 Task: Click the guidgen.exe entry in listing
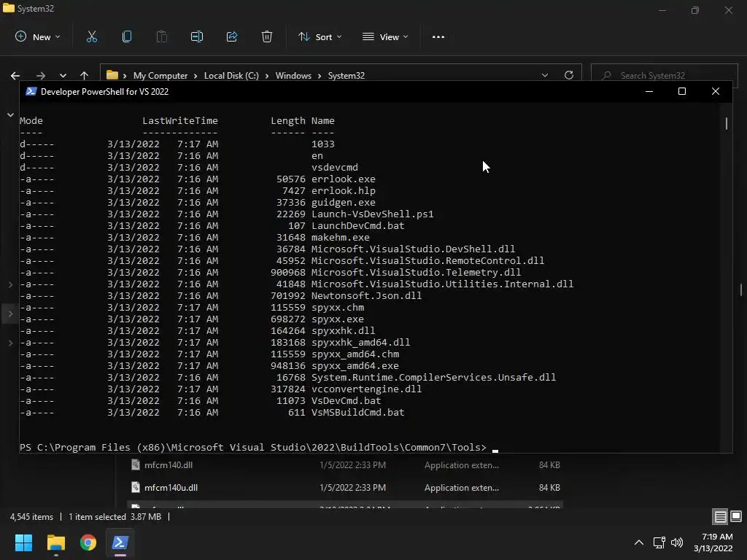click(343, 203)
